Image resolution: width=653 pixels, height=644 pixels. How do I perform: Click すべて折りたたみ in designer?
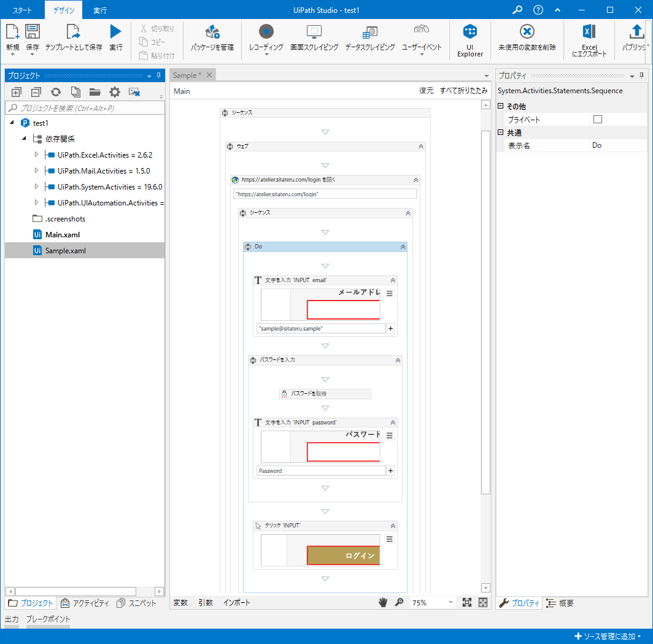(x=463, y=90)
